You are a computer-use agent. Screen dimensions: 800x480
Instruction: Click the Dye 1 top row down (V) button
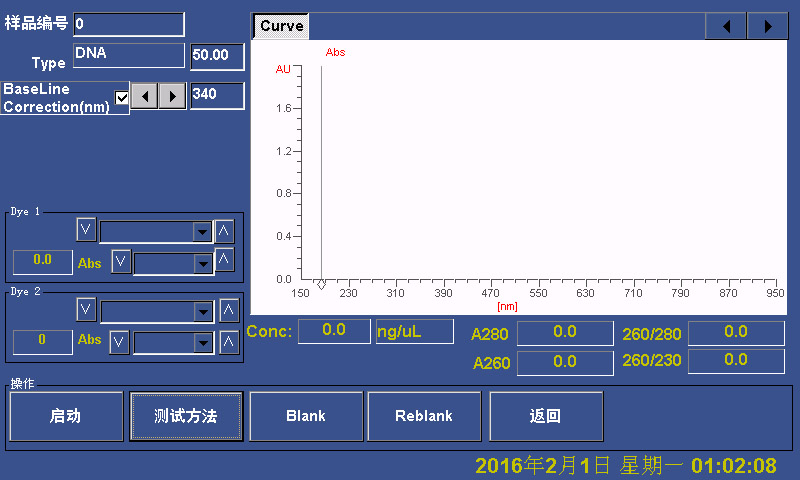point(86,231)
